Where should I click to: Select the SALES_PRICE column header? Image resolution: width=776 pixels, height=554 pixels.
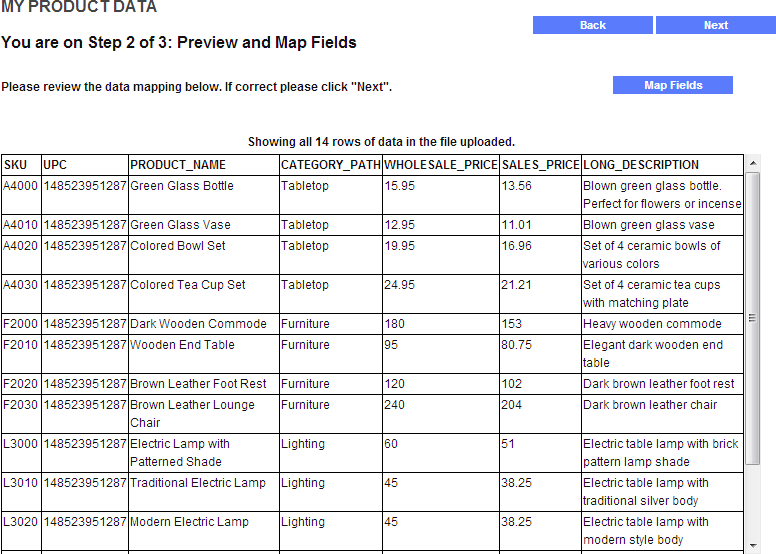click(x=540, y=165)
